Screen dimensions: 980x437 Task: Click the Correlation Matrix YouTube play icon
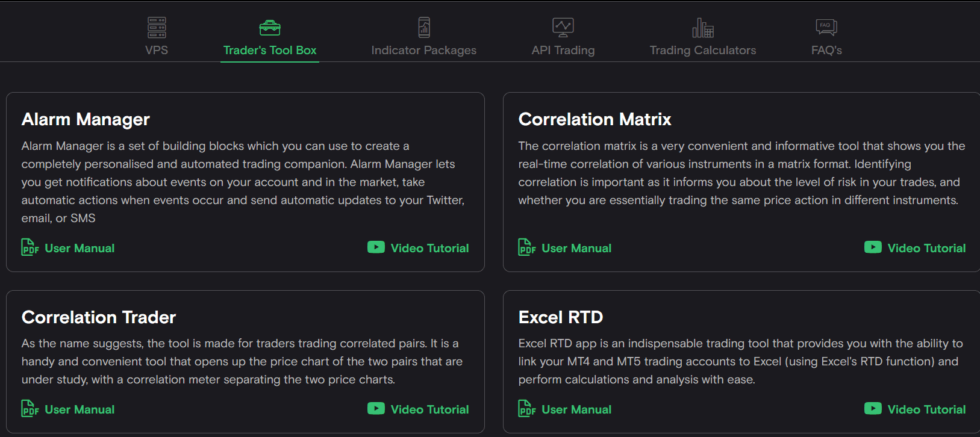coord(873,247)
